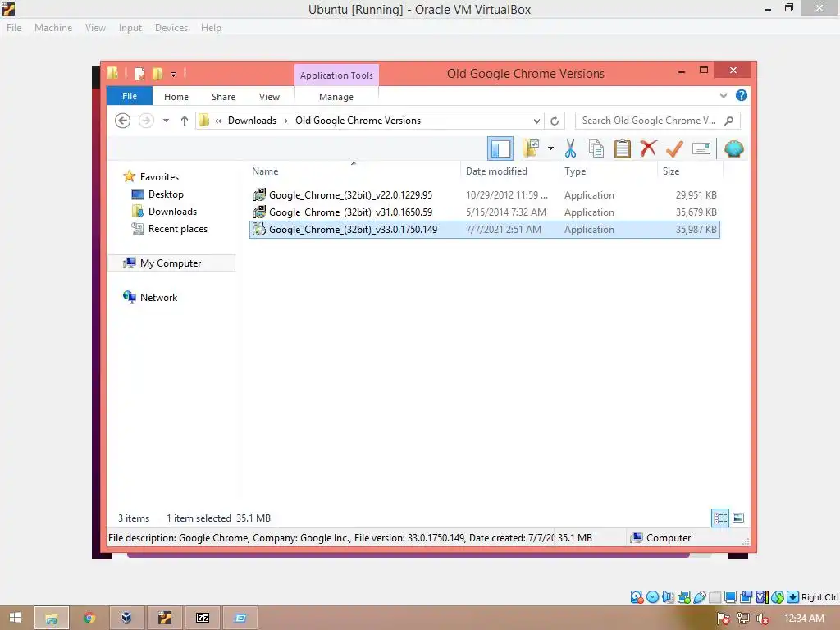Open the File ribbon tab

point(129,97)
